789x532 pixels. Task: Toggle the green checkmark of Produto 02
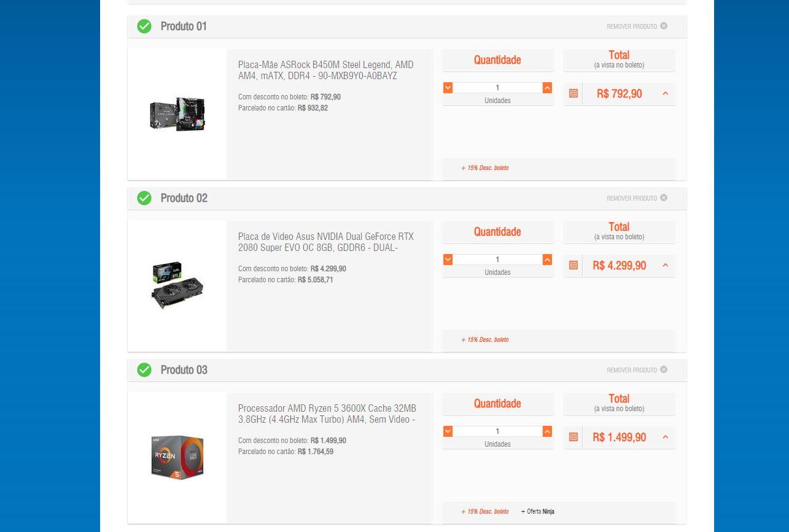click(144, 198)
